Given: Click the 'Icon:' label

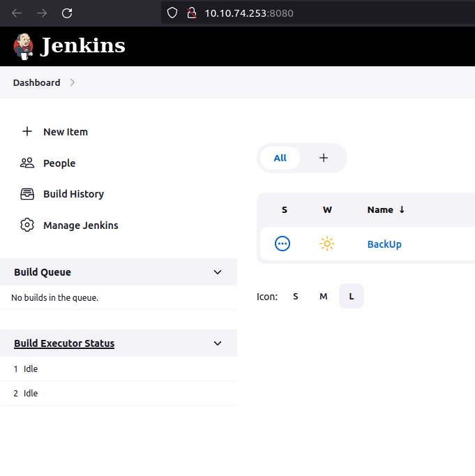Looking at the screenshot, I should coord(267,297).
